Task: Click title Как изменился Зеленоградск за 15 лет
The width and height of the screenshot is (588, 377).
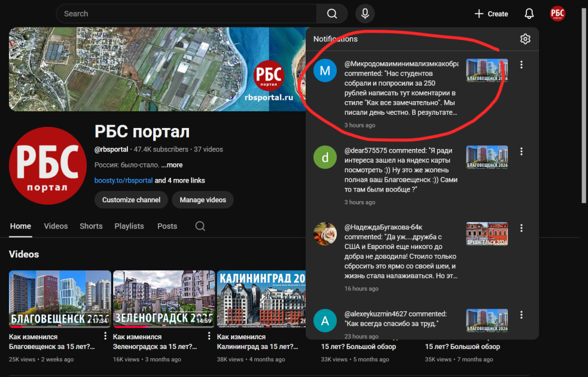Action: [x=155, y=342]
